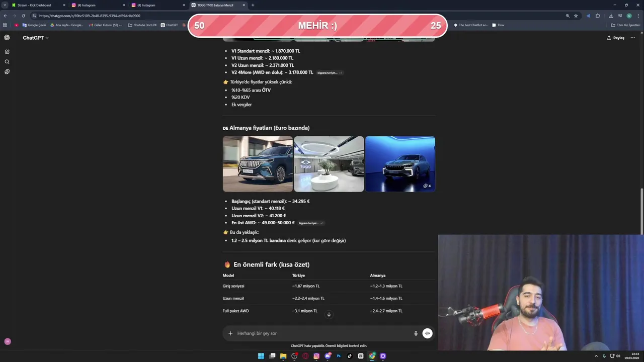Open the ChatGPT logo home icon
This screenshot has width=644, height=362.
pos(7,38)
